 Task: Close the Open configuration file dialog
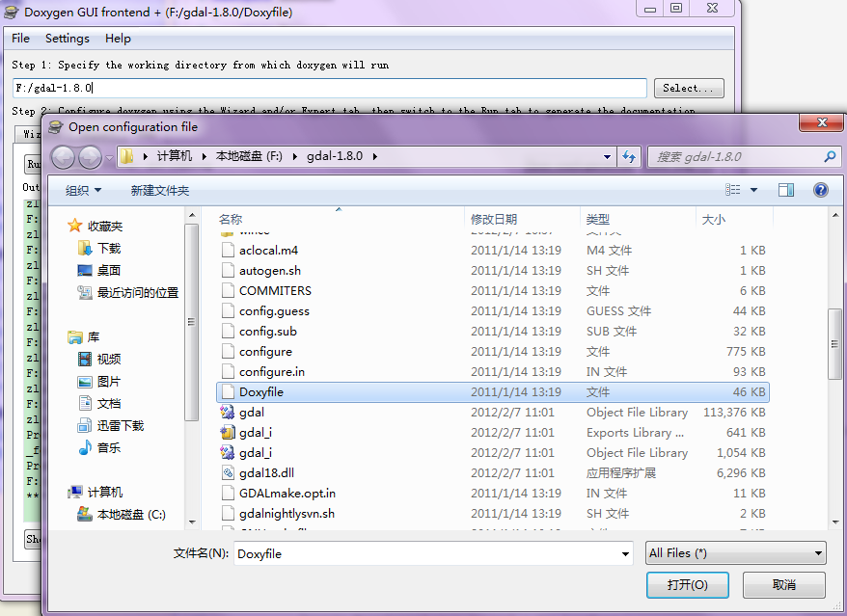coord(822,122)
